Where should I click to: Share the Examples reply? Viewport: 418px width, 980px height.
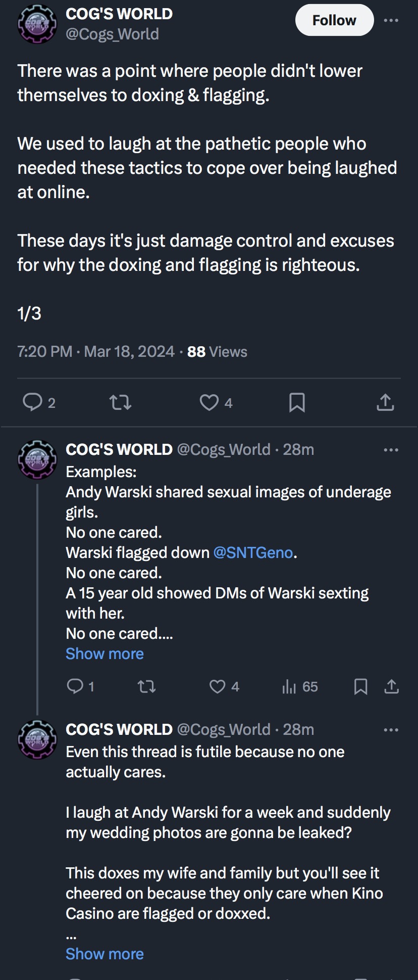[392, 686]
